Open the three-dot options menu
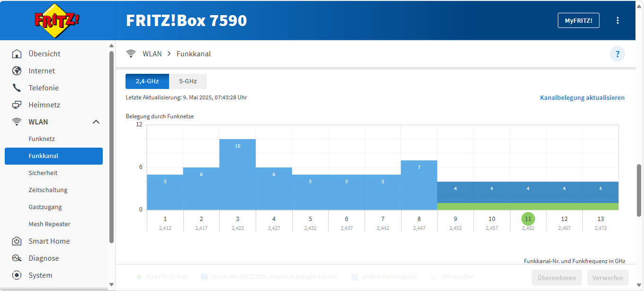This screenshot has width=644, height=291. click(x=617, y=20)
